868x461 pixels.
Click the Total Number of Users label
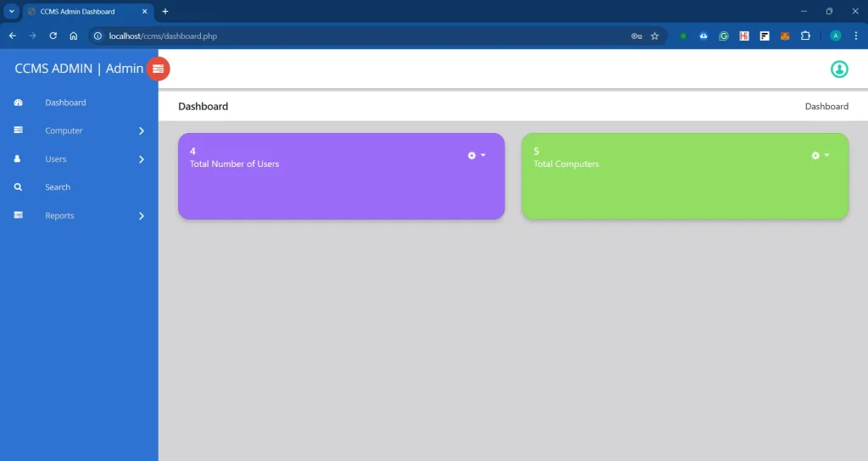pyautogui.click(x=234, y=164)
